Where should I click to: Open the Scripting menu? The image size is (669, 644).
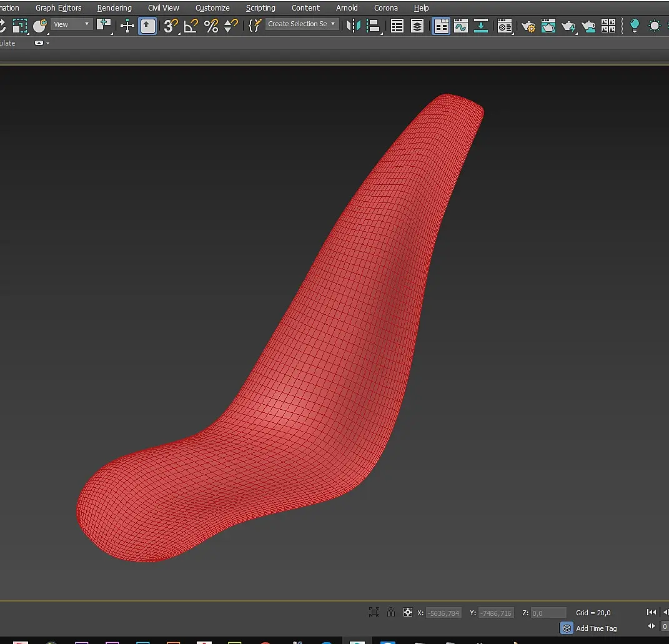(x=260, y=7)
